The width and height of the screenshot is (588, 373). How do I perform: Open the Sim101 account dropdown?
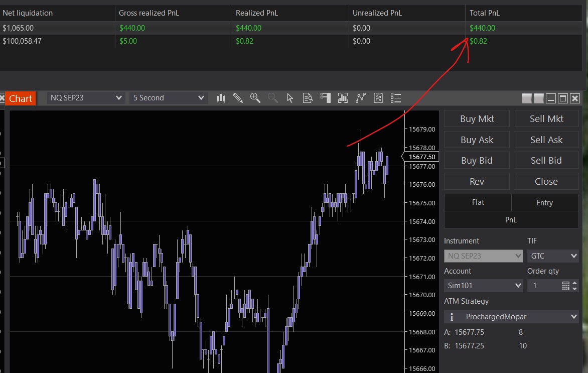tap(484, 286)
